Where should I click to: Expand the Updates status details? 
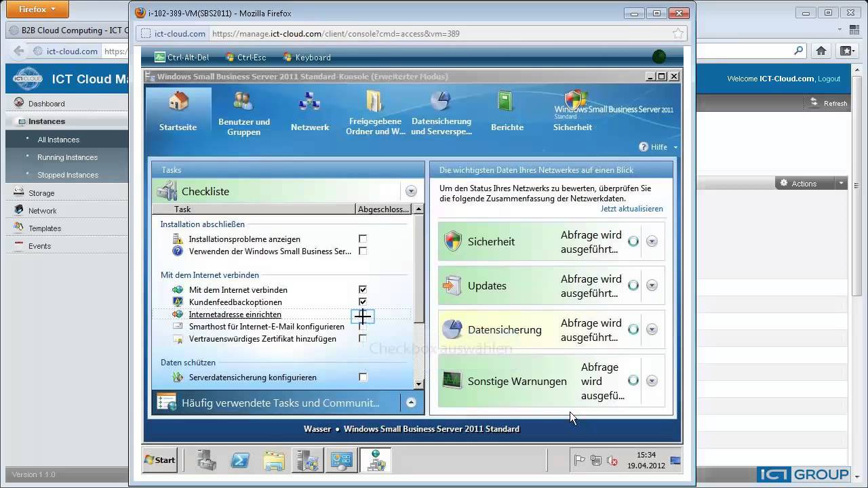(x=652, y=285)
